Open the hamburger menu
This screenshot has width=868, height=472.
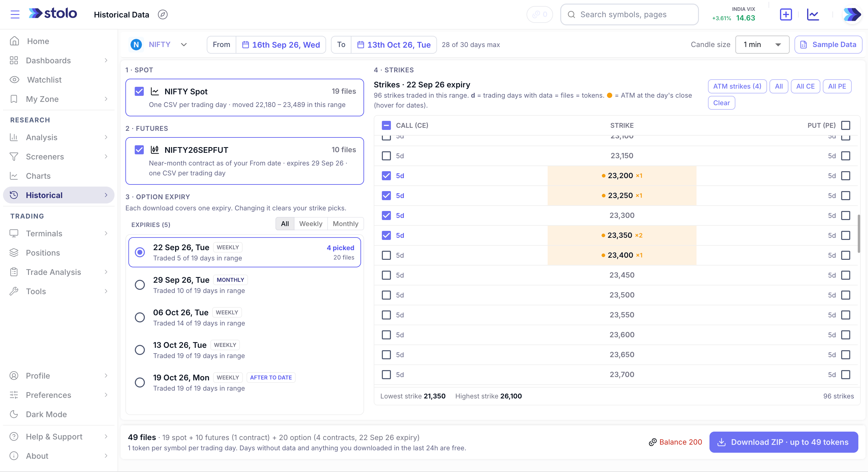tap(15, 14)
